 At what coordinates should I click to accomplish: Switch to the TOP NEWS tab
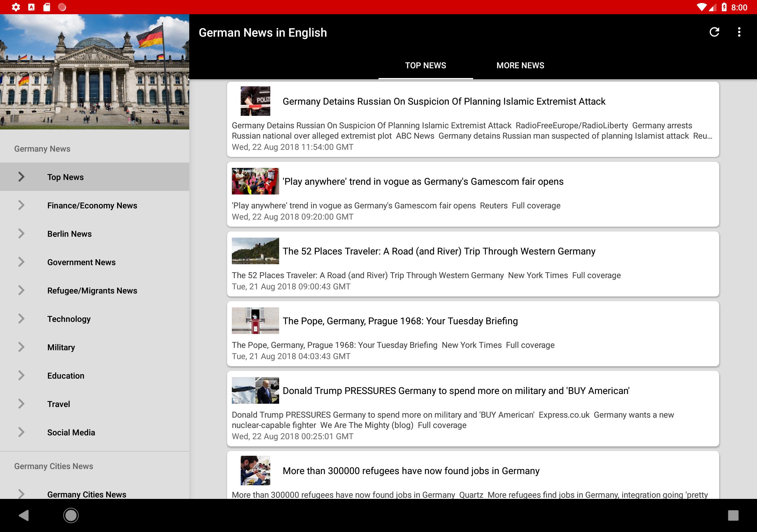(x=425, y=65)
